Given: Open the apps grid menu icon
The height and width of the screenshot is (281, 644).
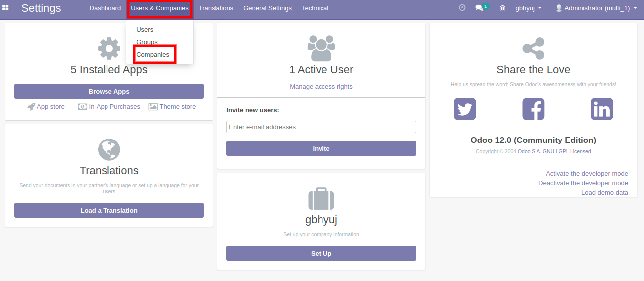Looking at the screenshot, I should click(x=6, y=8).
